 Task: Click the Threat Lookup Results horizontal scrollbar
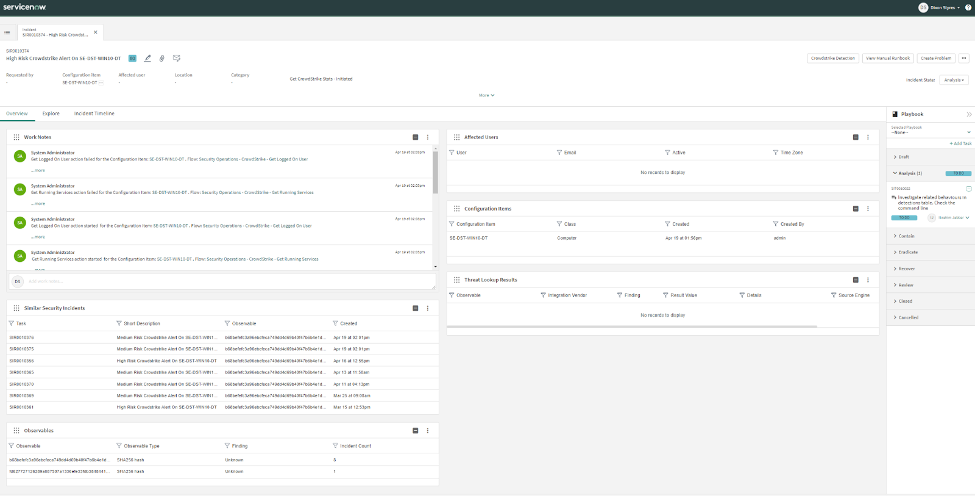click(x=632, y=326)
